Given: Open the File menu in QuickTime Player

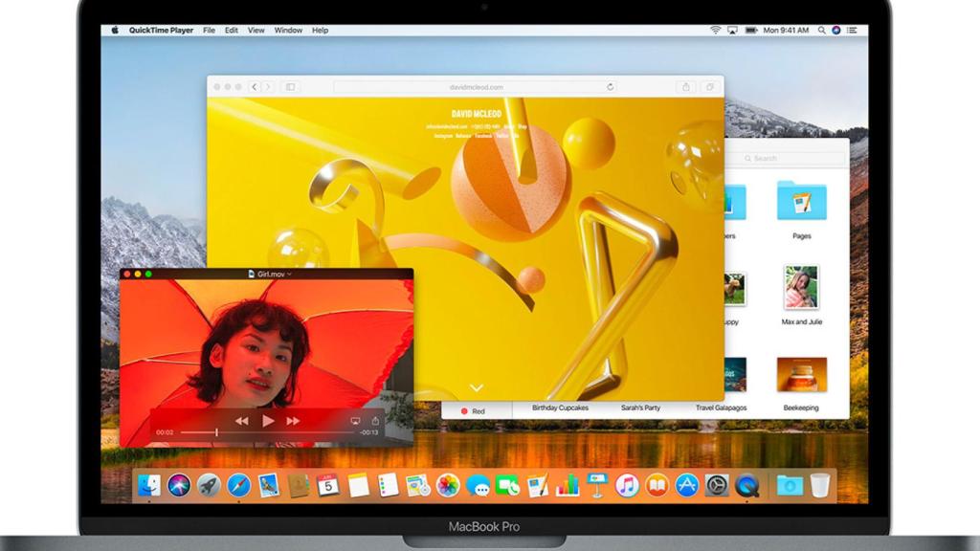Looking at the screenshot, I should tap(207, 30).
